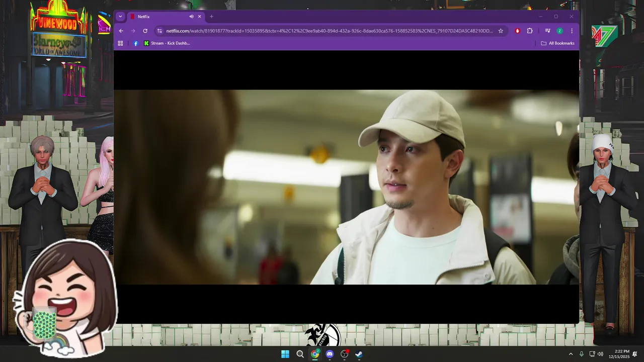644x362 pixels.
Task: Go forward with the forward arrow
Action: pos(133,31)
